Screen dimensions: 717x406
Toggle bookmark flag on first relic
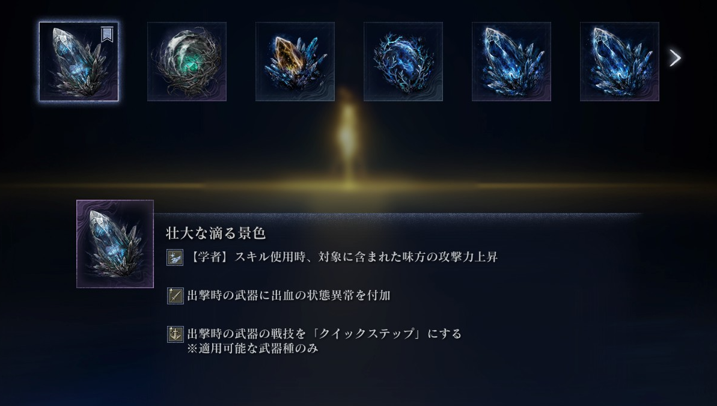point(107,34)
